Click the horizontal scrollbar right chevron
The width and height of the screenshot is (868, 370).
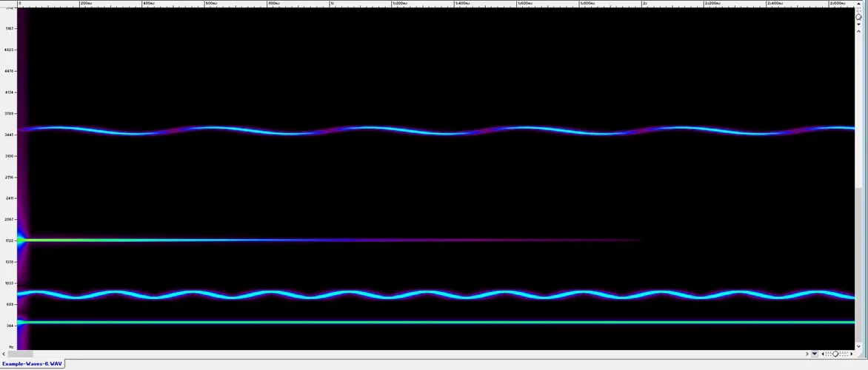[x=807, y=354]
